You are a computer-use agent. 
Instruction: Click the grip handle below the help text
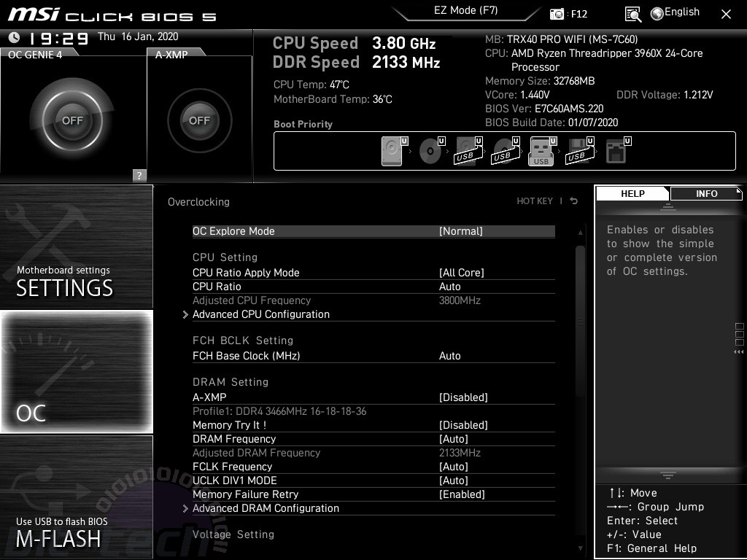(x=668, y=475)
